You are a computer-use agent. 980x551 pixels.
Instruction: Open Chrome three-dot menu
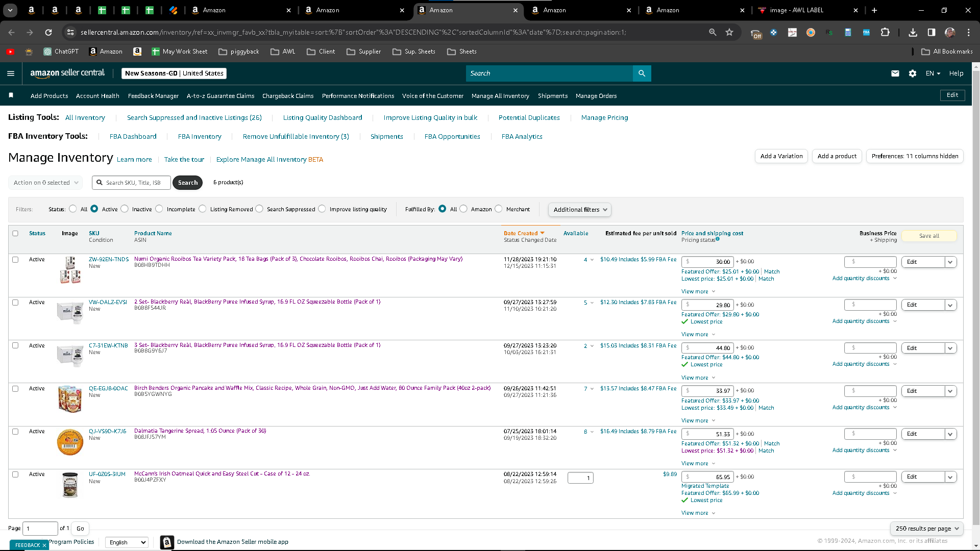pos(968,32)
